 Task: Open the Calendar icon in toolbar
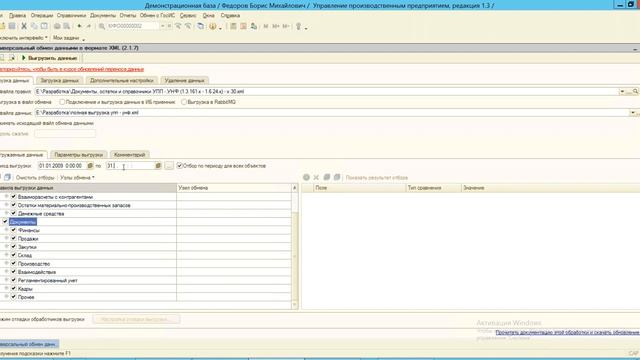[x=243, y=26]
